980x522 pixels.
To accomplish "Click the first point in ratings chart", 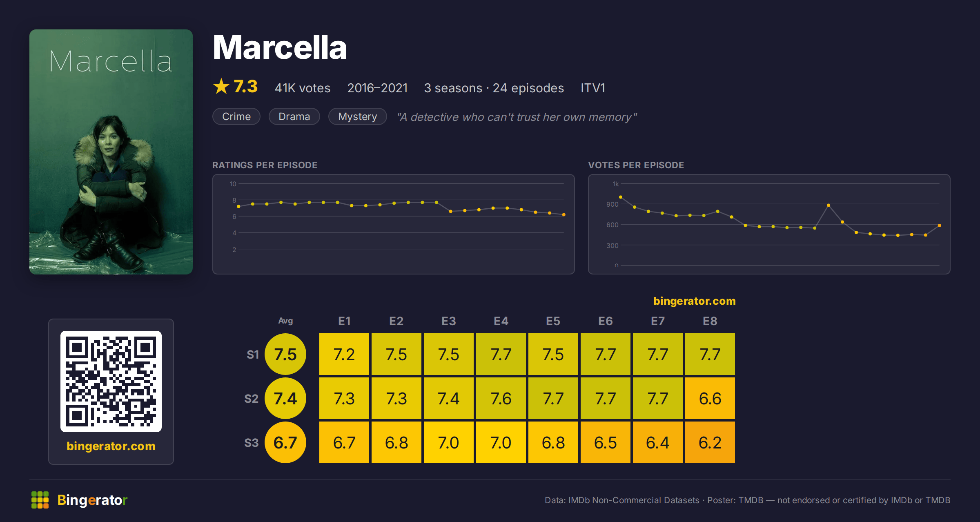I will pyautogui.click(x=239, y=207).
